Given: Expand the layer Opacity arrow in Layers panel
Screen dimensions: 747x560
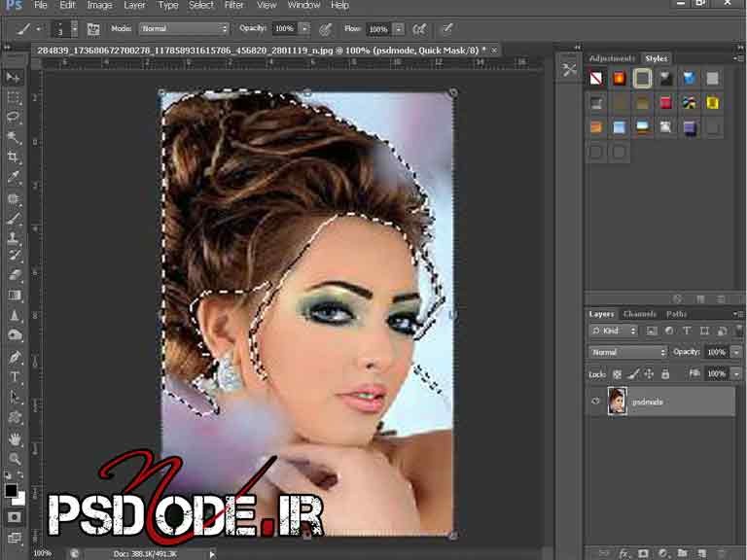Looking at the screenshot, I should tap(736, 352).
